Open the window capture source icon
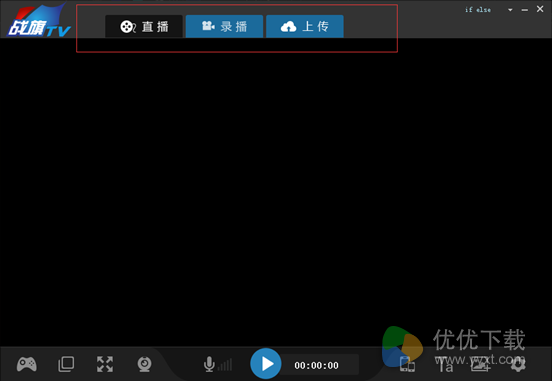Screen dimensions: 552x381 tap(66, 364)
